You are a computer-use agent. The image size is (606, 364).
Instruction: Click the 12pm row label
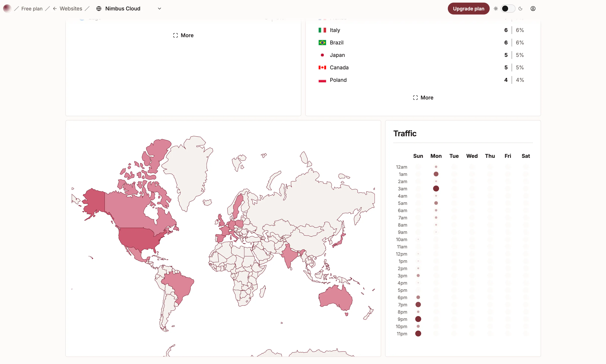click(401, 254)
